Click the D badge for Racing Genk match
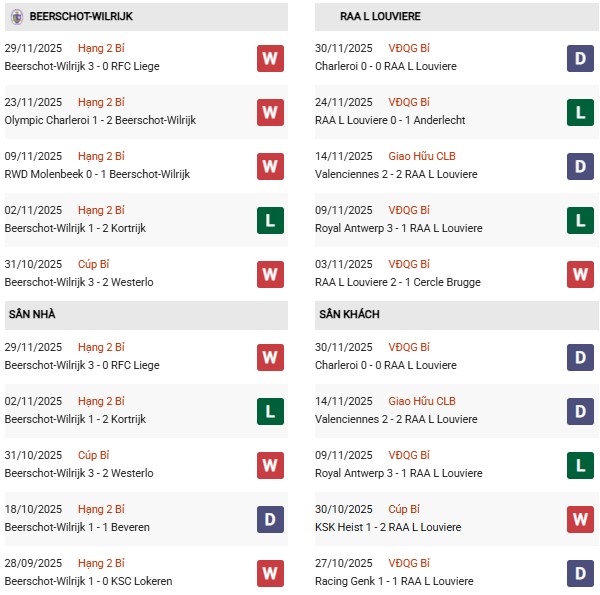This screenshot has height=595, width=600. (580, 573)
